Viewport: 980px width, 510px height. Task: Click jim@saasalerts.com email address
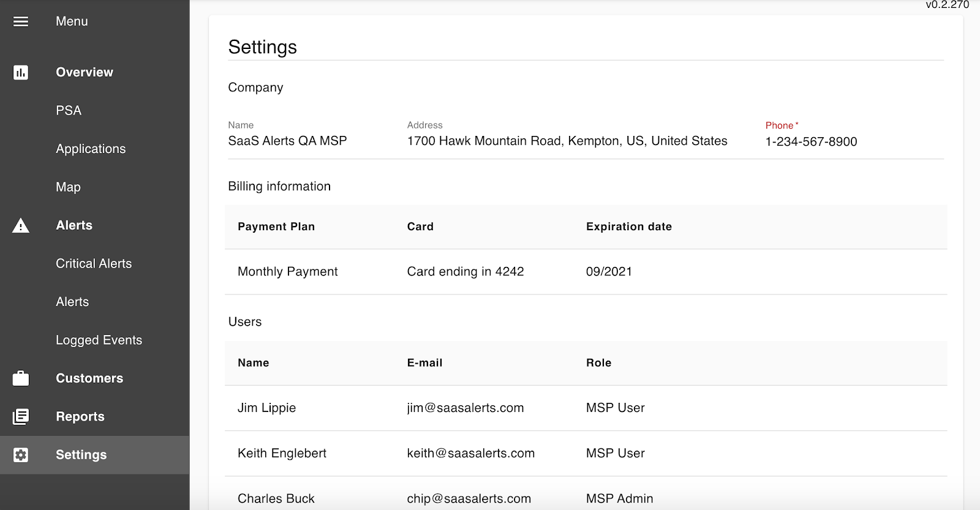pyautogui.click(x=465, y=408)
